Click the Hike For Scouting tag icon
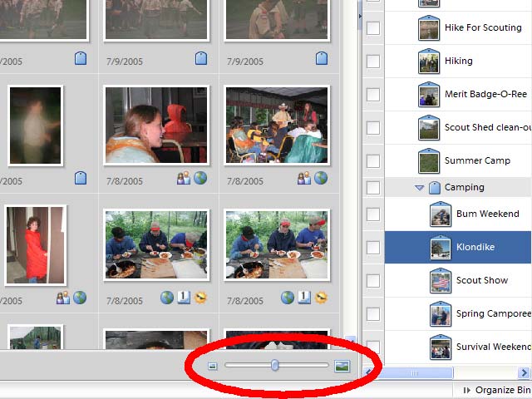 429,27
